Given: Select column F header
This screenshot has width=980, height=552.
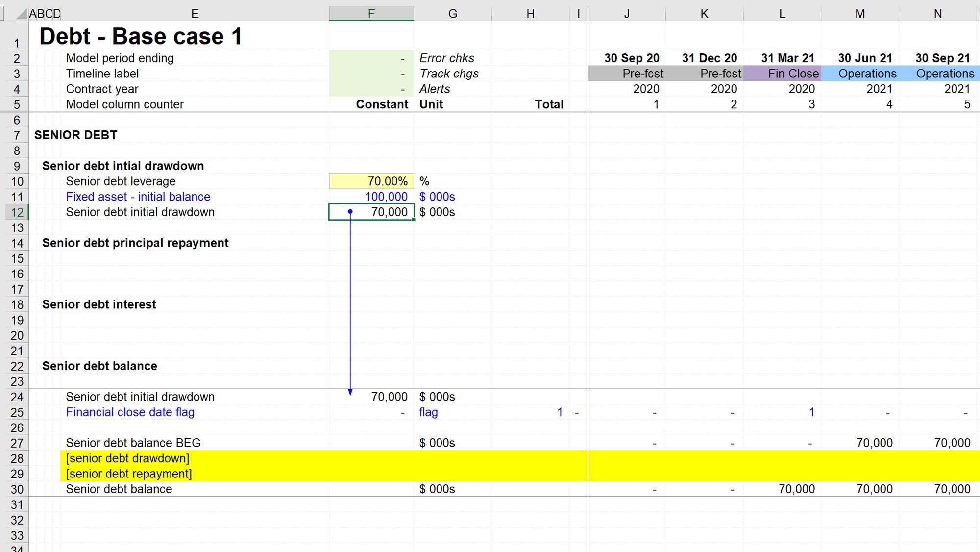Looking at the screenshot, I should [x=371, y=14].
